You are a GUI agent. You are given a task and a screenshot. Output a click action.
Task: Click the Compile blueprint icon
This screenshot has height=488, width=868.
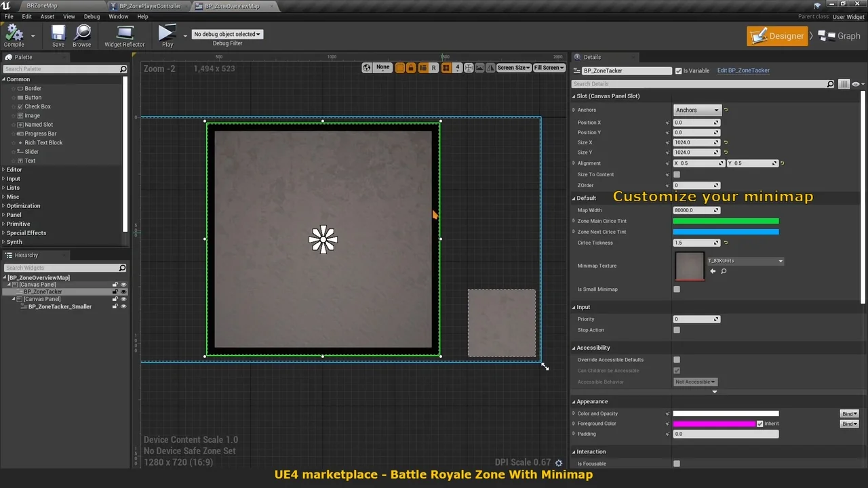click(x=14, y=35)
